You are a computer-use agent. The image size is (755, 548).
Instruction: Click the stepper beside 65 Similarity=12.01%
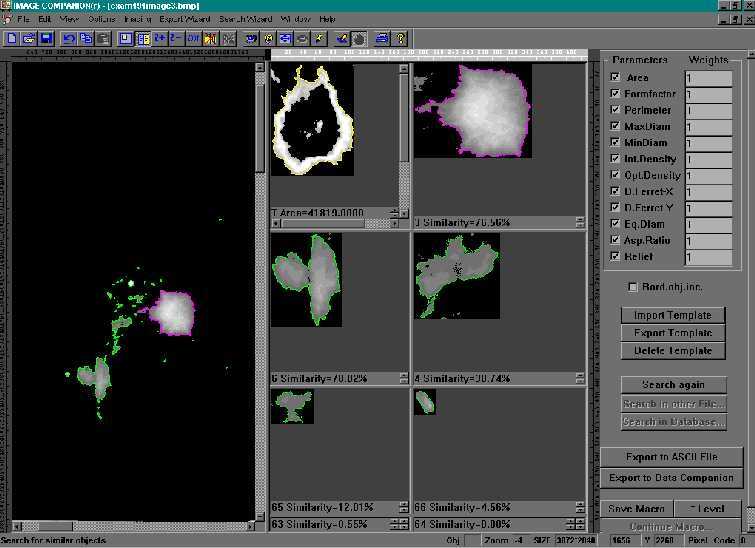(403, 507)
